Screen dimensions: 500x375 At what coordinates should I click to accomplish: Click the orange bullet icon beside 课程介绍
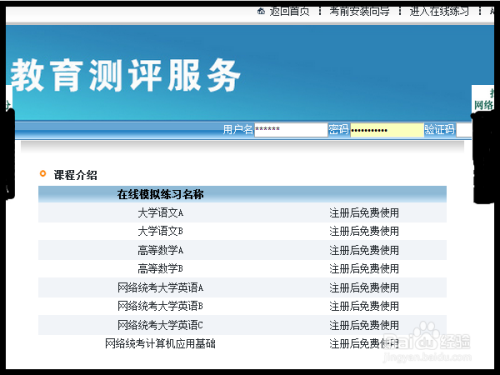pyautogui.click(x=43, y=174)
